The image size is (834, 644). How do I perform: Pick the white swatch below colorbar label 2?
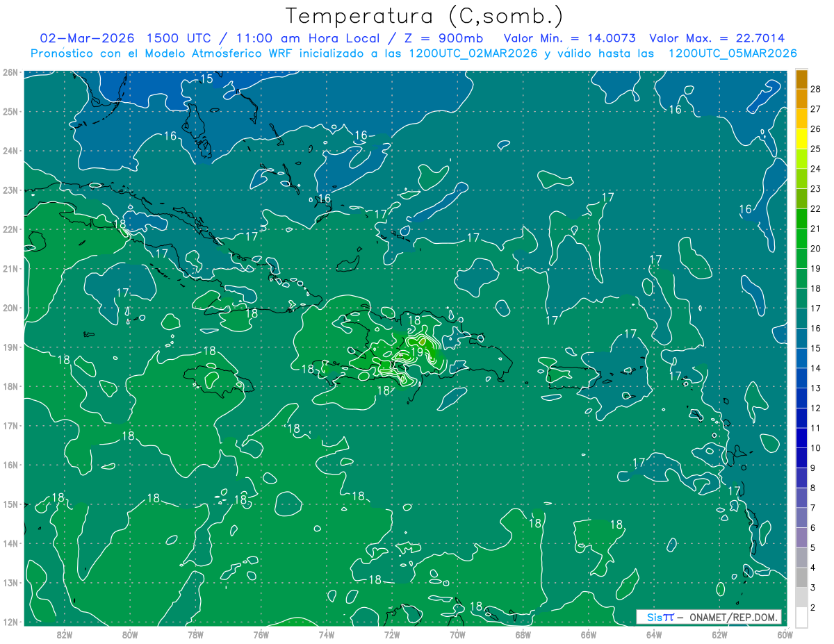[x=801, y=617]
